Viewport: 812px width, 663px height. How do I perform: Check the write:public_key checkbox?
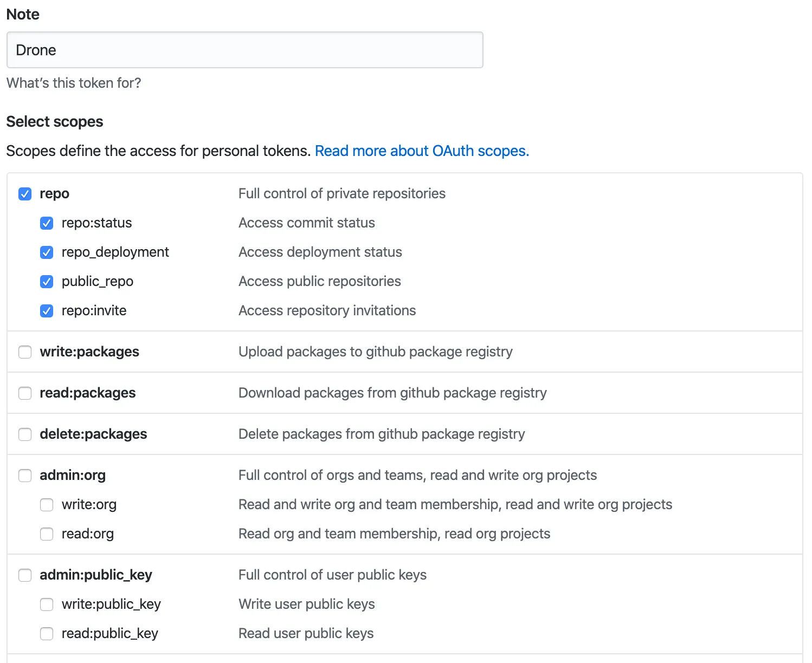point(47,604)
